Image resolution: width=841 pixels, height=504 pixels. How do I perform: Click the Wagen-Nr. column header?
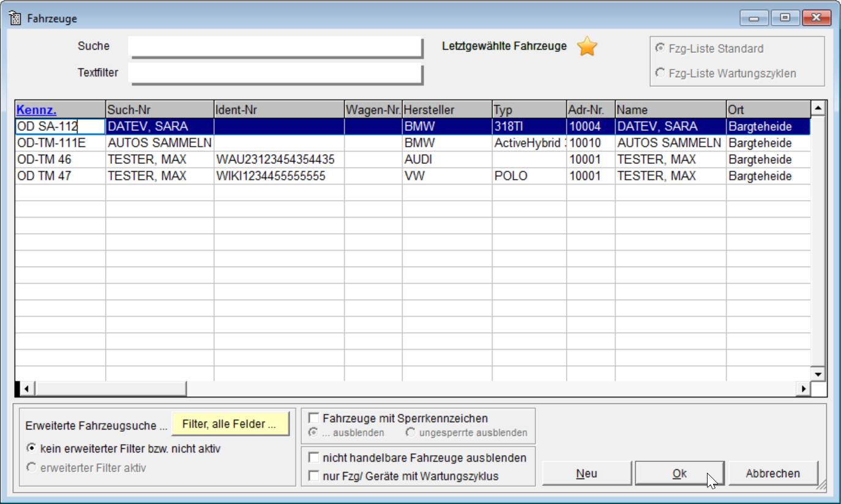(x=373, y=110)
